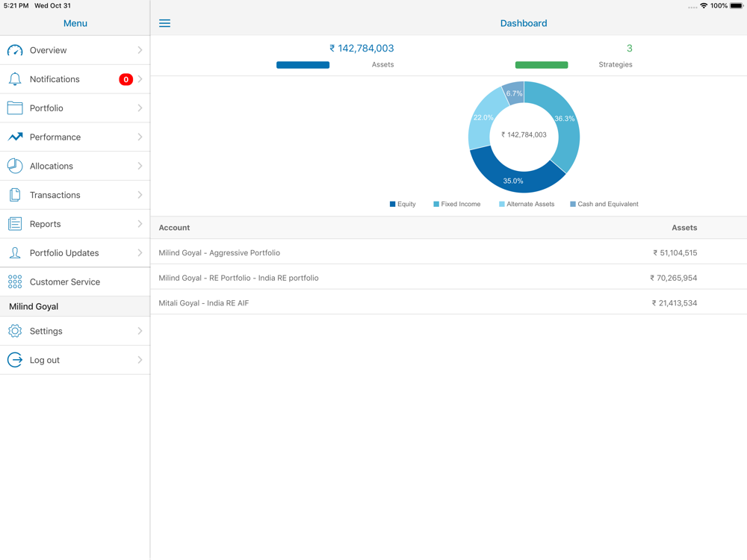Click the Assets column header

684,228
